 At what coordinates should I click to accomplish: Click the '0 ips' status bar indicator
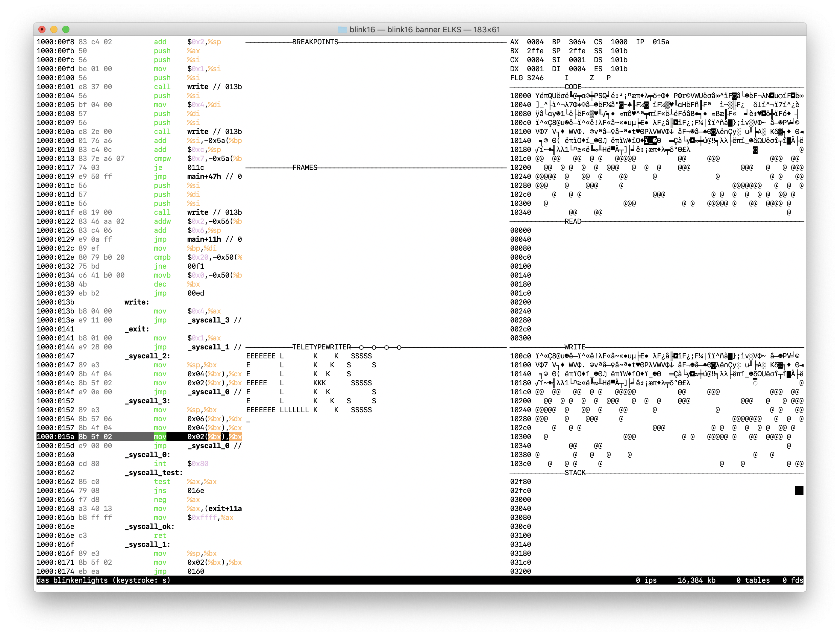pyautogui.click(x=646, y=580)
